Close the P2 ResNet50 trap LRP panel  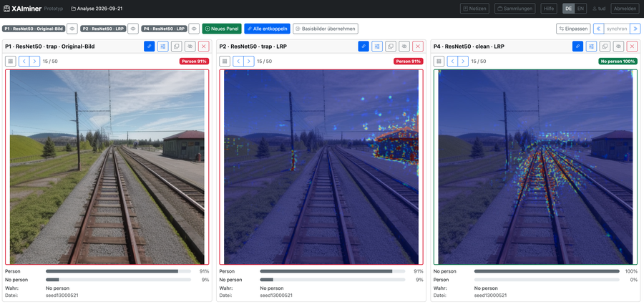click(418, 47)
